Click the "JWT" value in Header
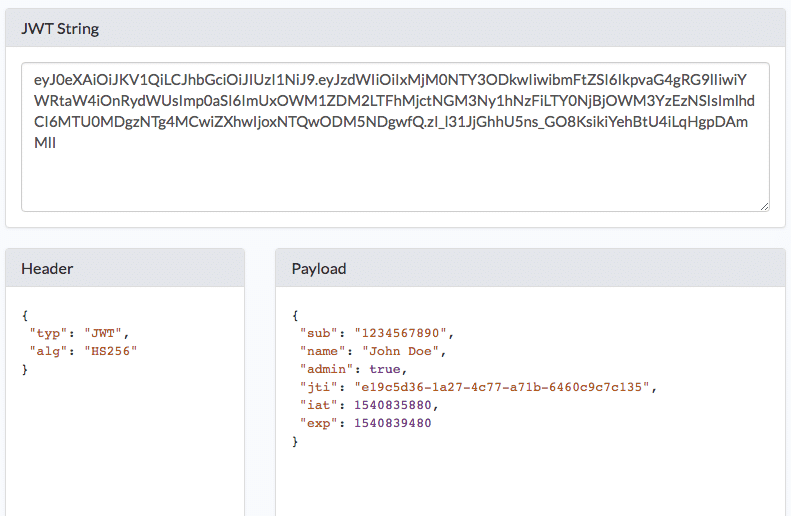This screenshot has width=791, height=516. [x=103, y=333]
